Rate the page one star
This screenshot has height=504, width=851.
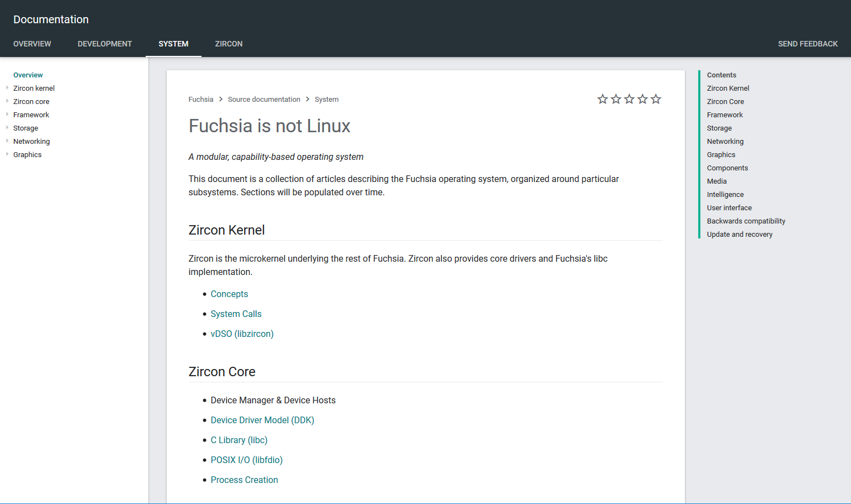coord(602,99)
